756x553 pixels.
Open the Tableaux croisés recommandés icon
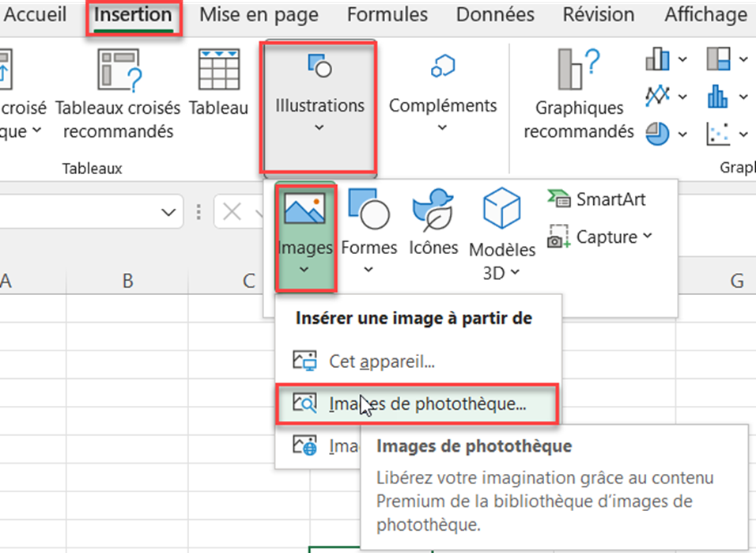coord(119,70)
